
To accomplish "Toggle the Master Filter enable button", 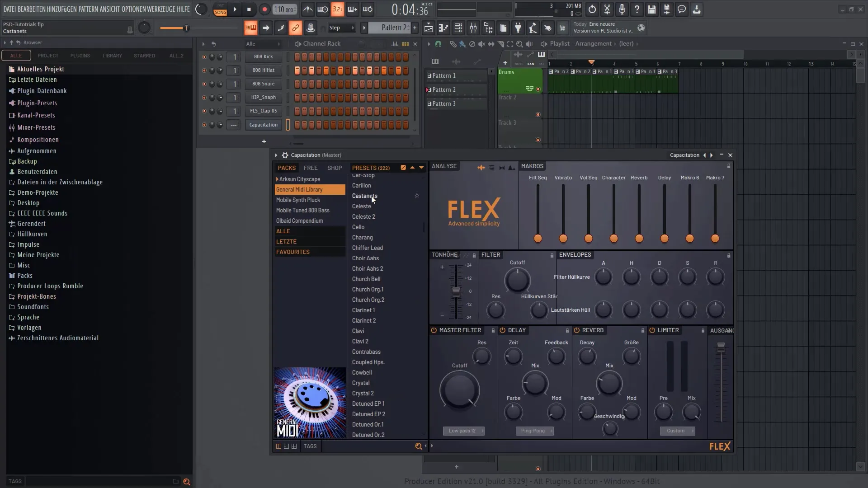I will click(434, 330).
